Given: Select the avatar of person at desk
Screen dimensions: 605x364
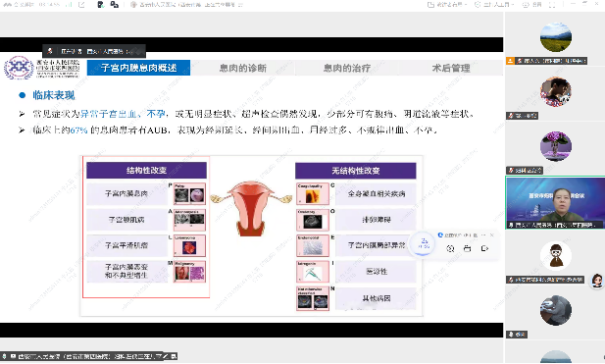Looking at the screenshot, I should point(556,310).
